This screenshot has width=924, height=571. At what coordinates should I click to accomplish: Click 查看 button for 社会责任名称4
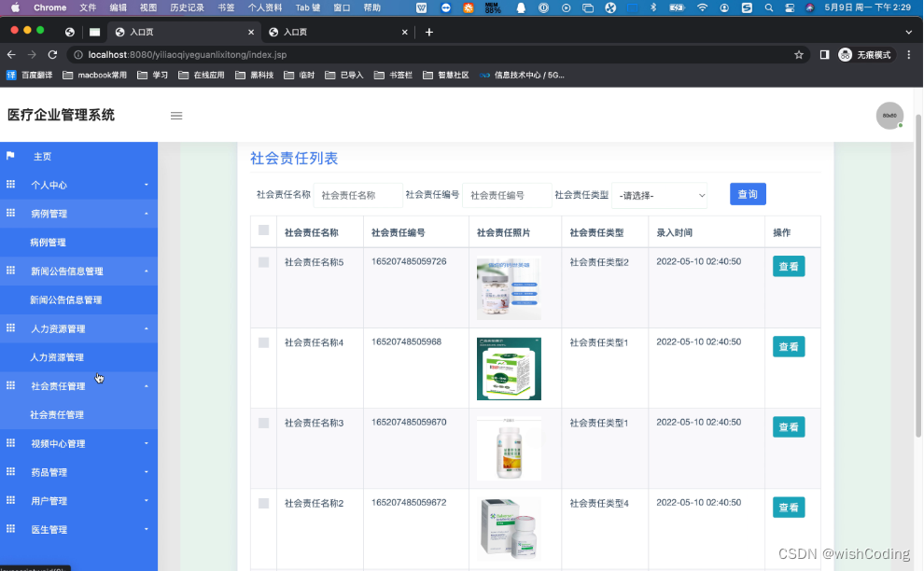789,346
